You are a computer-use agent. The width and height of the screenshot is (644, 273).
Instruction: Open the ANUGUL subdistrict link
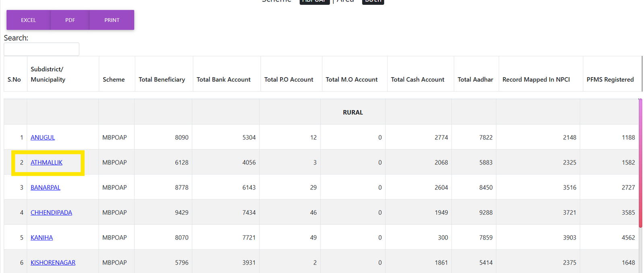(x=43, y=138)
